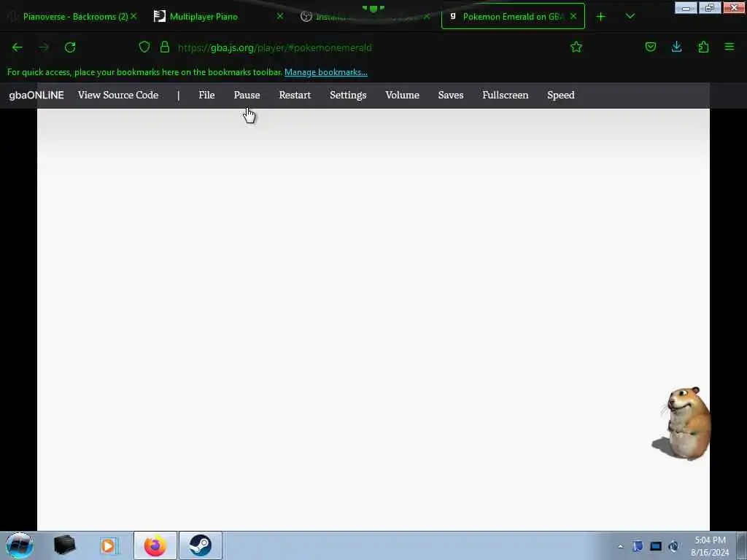
Task: Launch the media player taskbar icon
Action: coord(109,545)
